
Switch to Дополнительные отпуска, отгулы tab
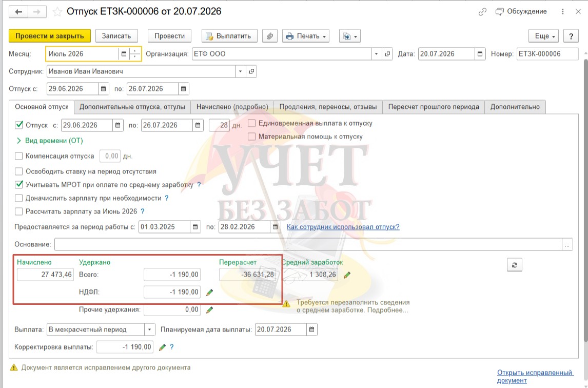pos(132,107)
